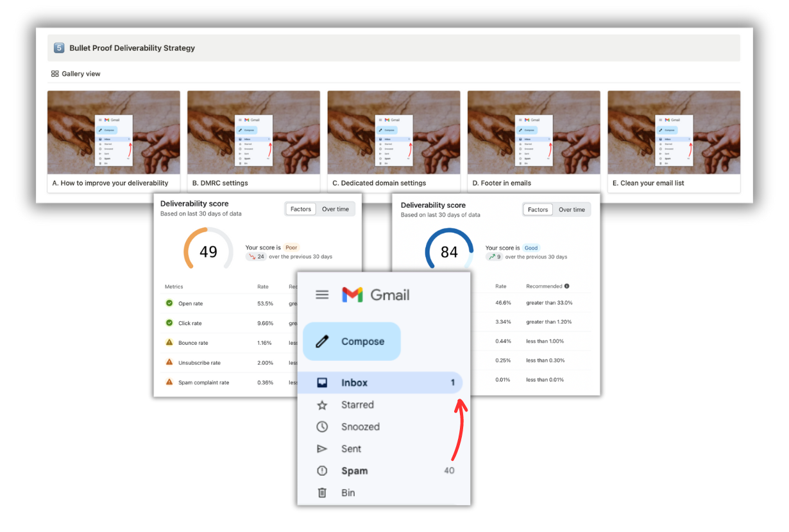
Task: Click the orange 49 score gauge
Action: click(208, 251)
